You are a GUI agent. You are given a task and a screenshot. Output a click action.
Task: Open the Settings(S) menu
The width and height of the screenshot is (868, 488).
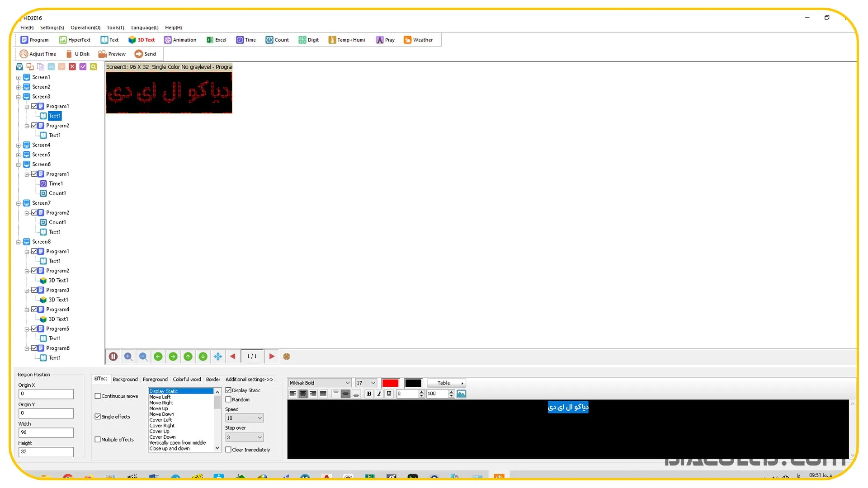point(52,28)
